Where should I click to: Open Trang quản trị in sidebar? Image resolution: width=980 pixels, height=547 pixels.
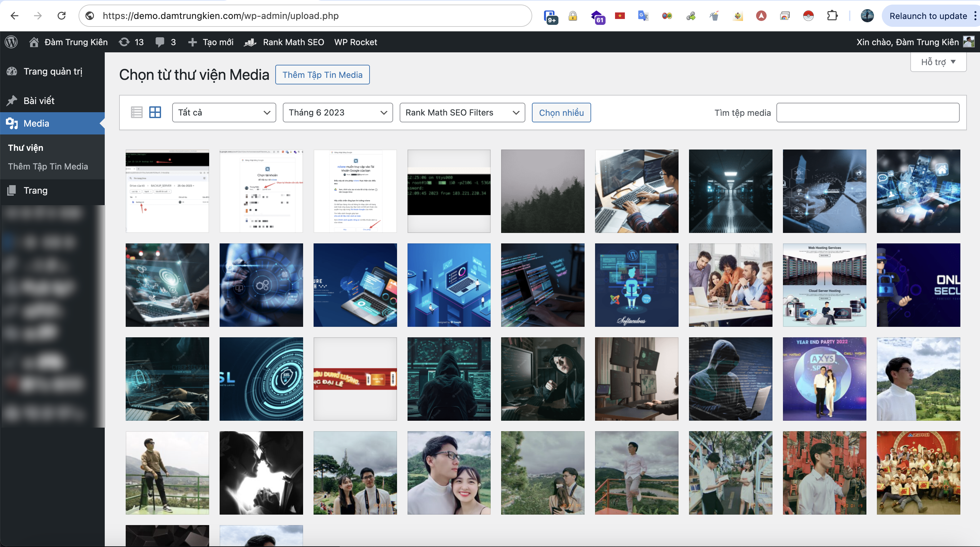tap(52, 71)
